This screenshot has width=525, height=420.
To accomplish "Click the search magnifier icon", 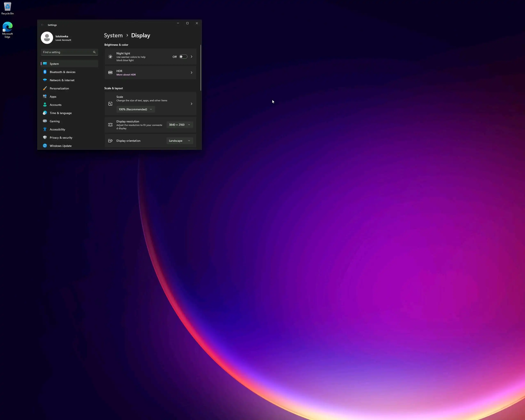I will (94, 52).
